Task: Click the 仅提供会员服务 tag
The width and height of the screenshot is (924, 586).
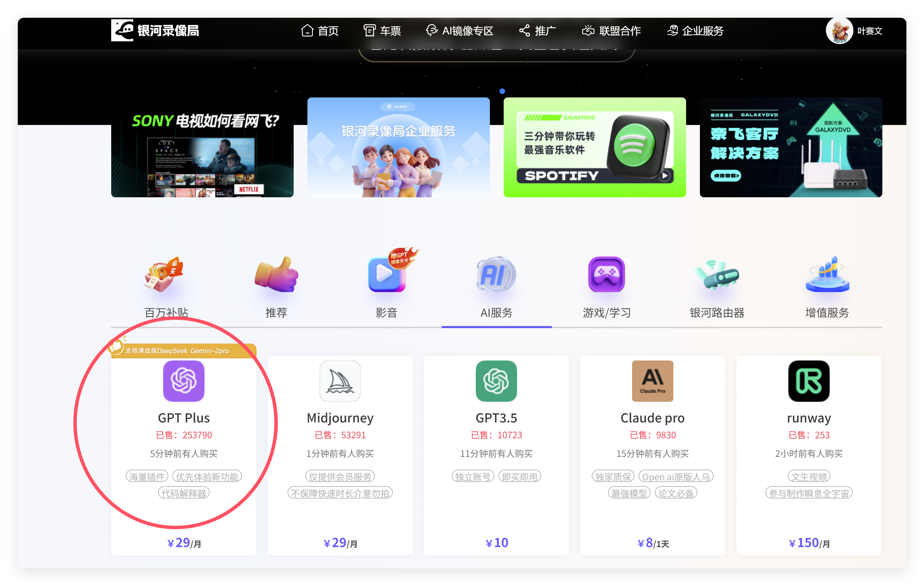Action: [x=340, y=477]
